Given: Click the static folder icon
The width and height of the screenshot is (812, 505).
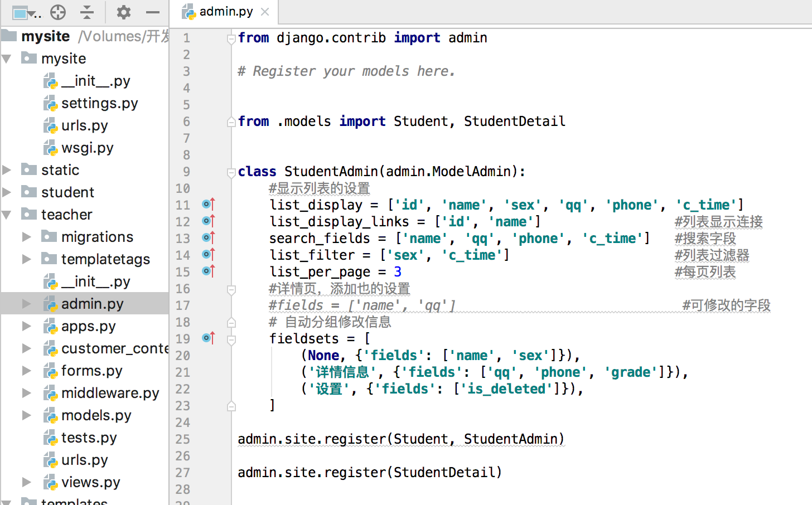Looking at the screenshot, I should (29, 169).
